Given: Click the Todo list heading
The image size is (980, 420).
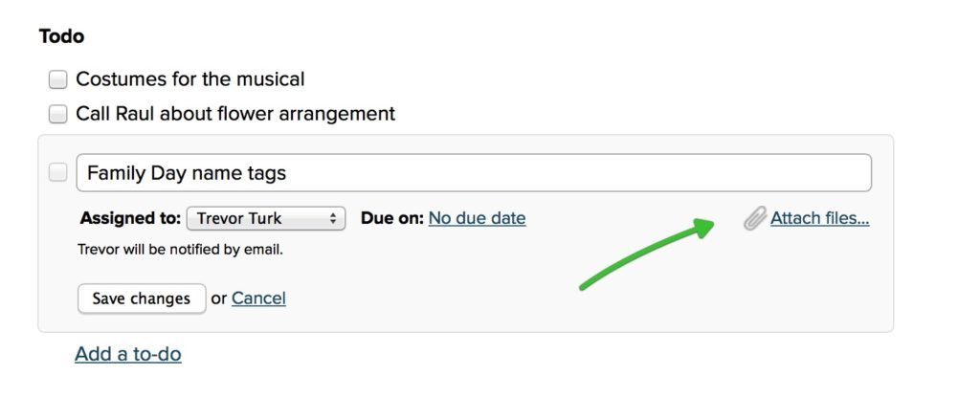Looking at the screenshot, I should (x=61, y=36).
